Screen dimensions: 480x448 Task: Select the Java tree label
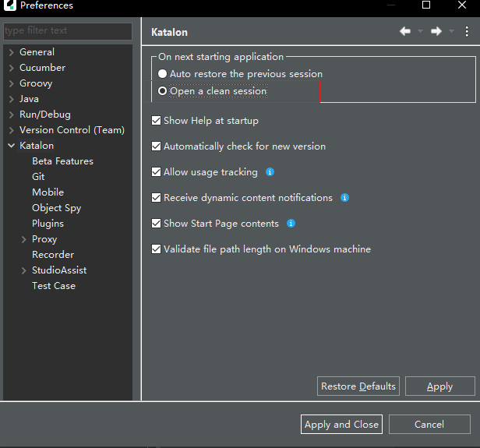pyautogui.click(x=29, y=99)
